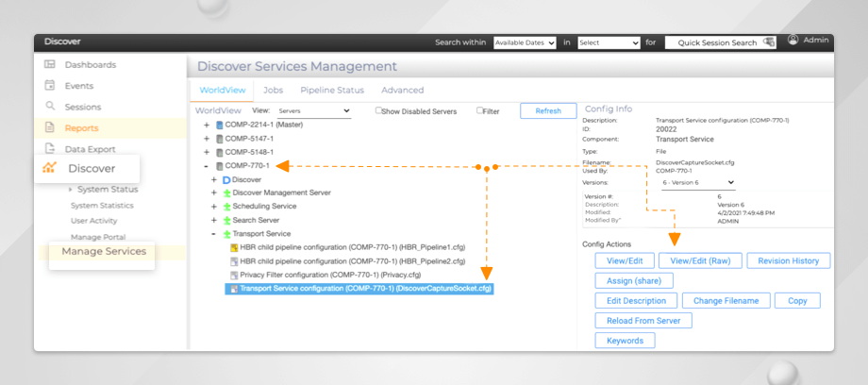The image size is (868, 385).
Task: Click the Reports document icon
Action: click(x=50, y=127)
